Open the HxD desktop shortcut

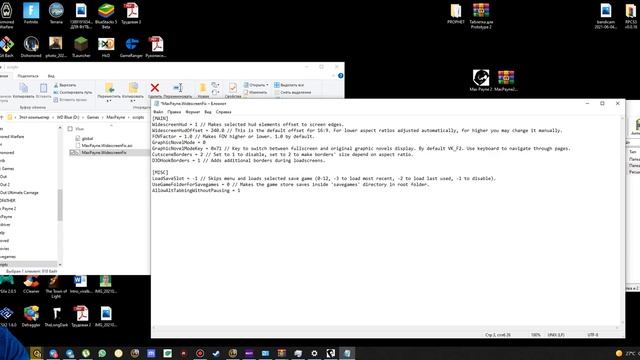pyautogui.click(x=106, y=47)
